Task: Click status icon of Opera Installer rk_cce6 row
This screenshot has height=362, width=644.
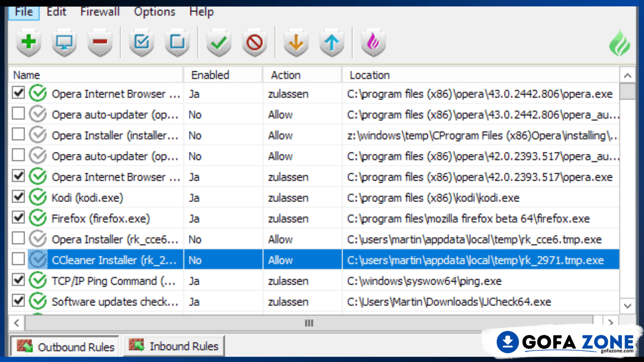Action: click(x=38, y=239)
